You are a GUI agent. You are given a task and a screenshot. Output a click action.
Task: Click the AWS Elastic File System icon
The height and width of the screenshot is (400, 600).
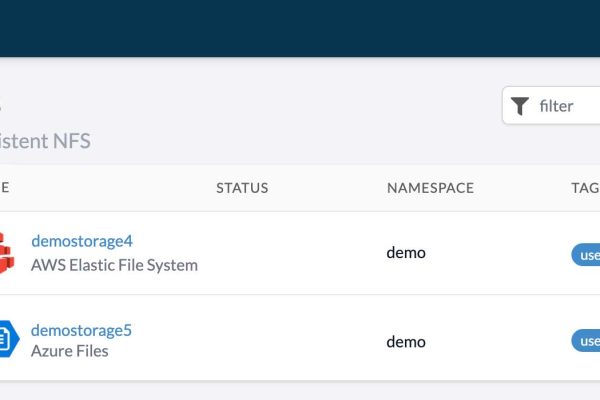pyautogui.click(x=7, y=253)
